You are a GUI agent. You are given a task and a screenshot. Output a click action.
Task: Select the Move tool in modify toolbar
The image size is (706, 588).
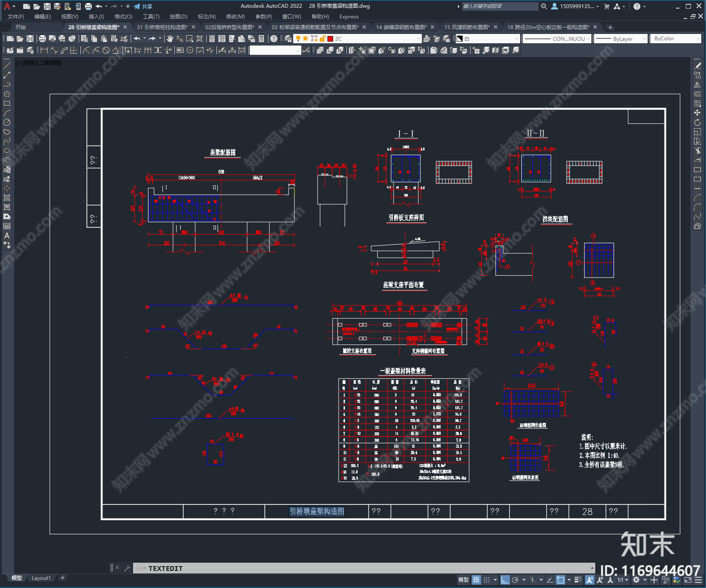[x=697, y=113]
